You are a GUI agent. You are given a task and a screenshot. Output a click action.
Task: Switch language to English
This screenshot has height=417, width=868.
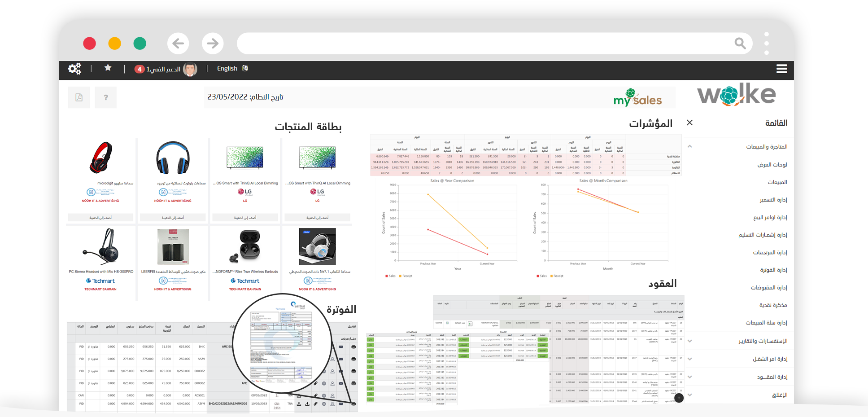point(227,69)
